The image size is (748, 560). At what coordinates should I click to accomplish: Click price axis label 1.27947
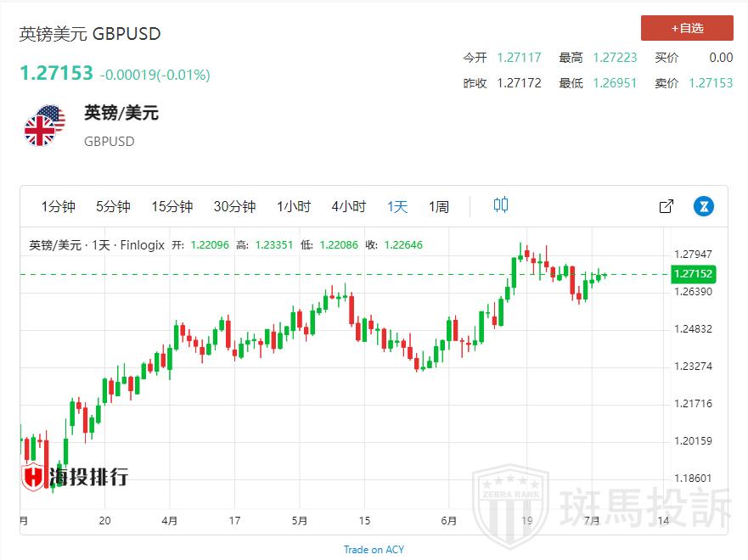[x=693, y=254]
